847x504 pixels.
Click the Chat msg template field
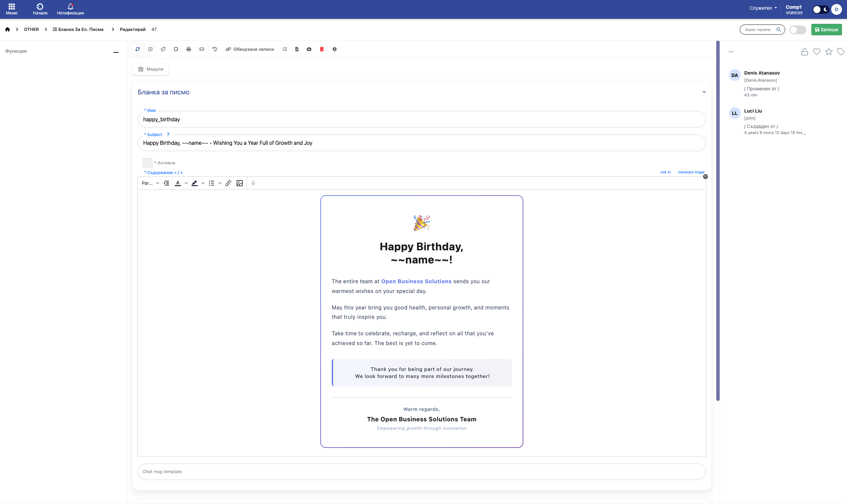421,471
